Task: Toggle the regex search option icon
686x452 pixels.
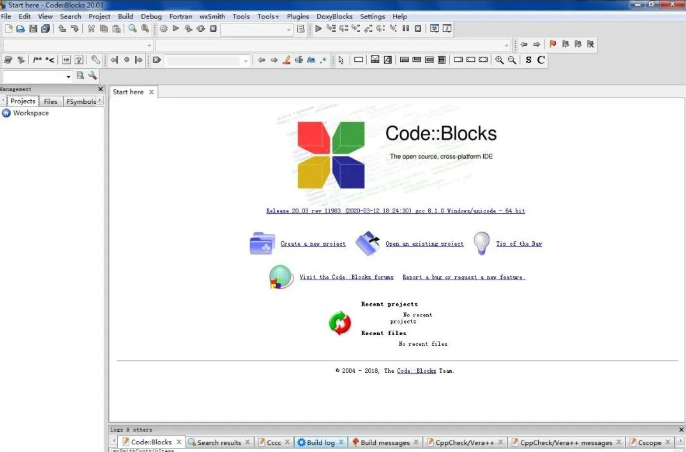Action: point(323,60)
